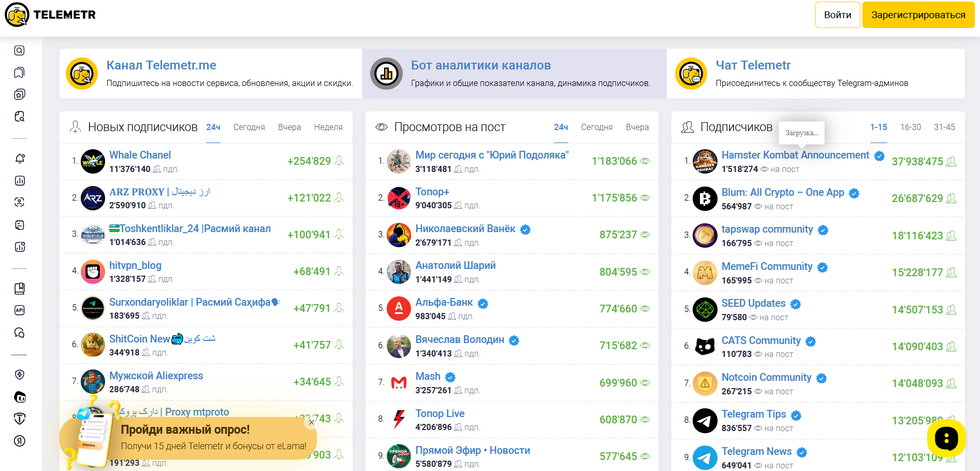Open the Вячеслав Володин channel link

click(x=460, y=339)
